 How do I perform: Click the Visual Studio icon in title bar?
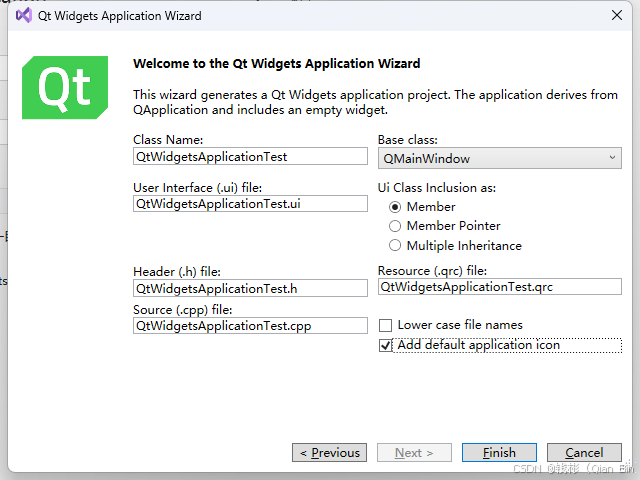tap(24, 16)
